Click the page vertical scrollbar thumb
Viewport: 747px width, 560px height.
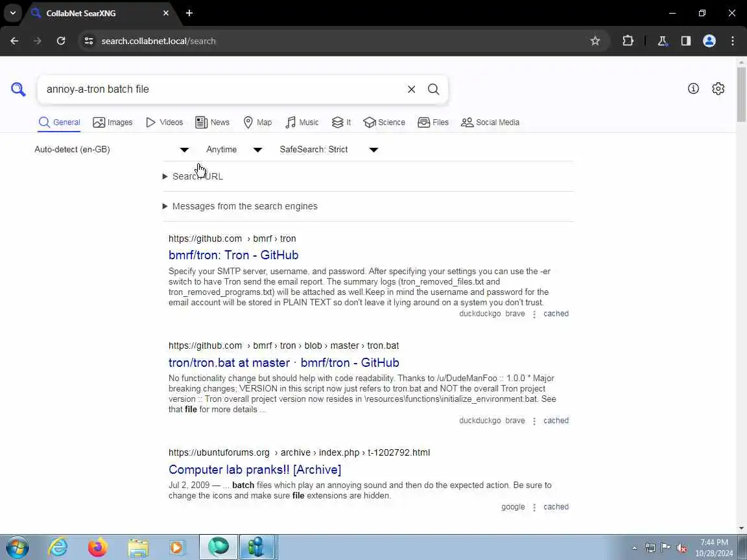[x=741, y=94]
